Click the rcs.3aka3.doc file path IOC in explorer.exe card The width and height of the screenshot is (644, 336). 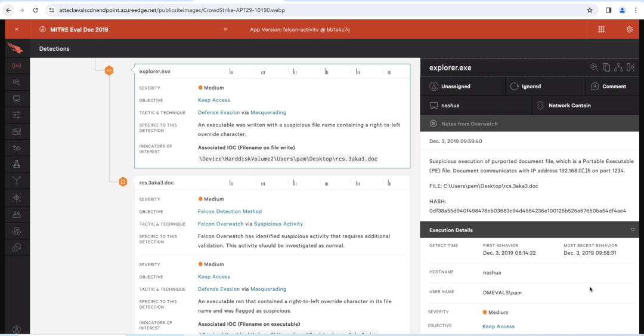[289, 159]
